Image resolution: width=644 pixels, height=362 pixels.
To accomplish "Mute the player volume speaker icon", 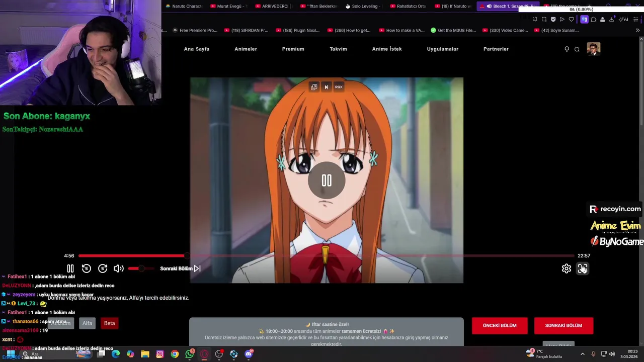I will [119, 268].
